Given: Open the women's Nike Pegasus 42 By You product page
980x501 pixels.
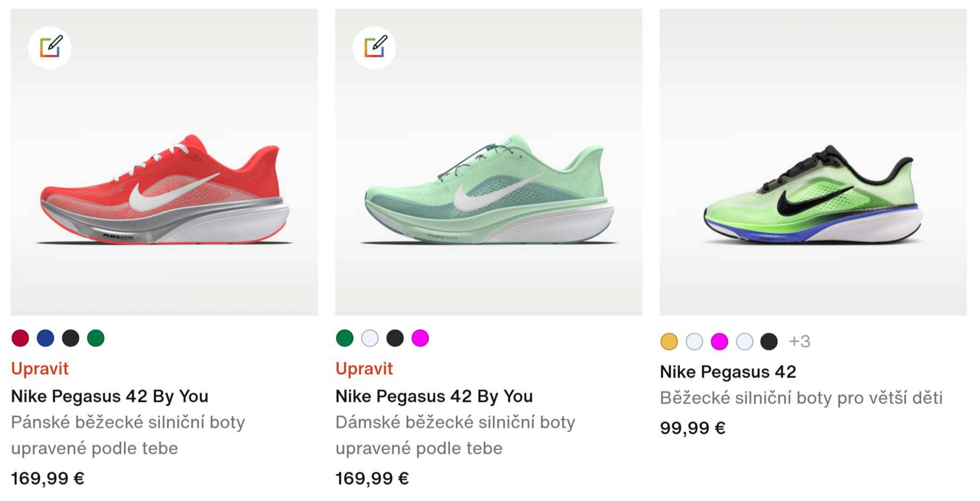Looking at the screenshot, I should click(x=434, y=395).
